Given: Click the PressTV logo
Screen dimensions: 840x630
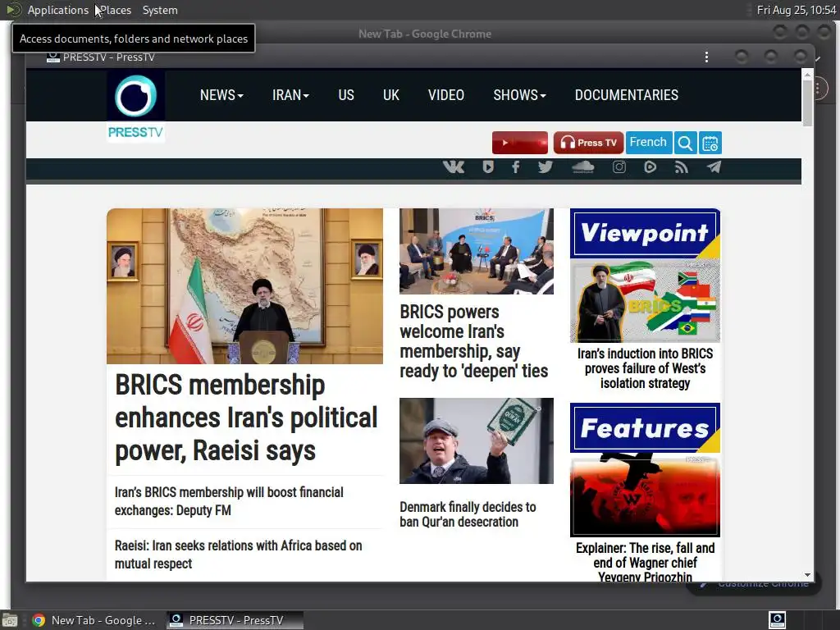Looking at the screenshot, I should point(135,106).
